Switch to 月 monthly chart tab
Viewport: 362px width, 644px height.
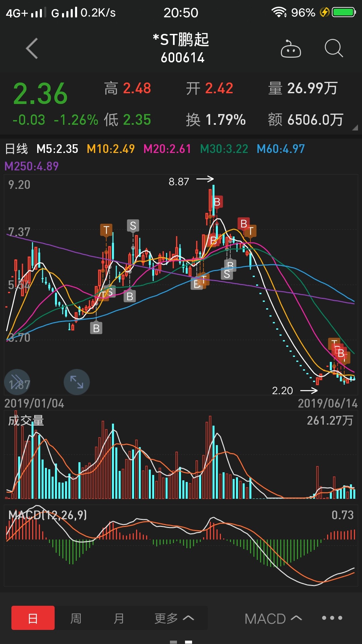click(x=119, y=618)
